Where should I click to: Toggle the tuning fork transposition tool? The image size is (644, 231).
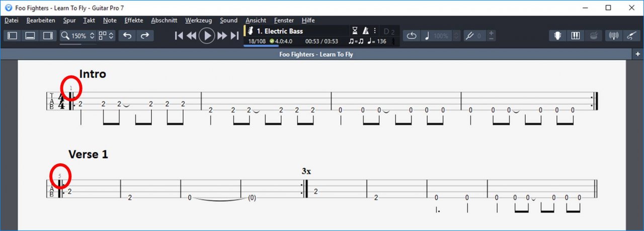pos(469,36)
